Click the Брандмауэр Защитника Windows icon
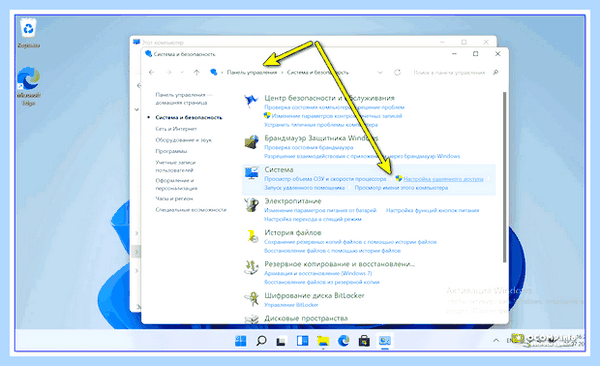Image resolution: width=600 pixels, height=366 pixels. pos(251,142)
